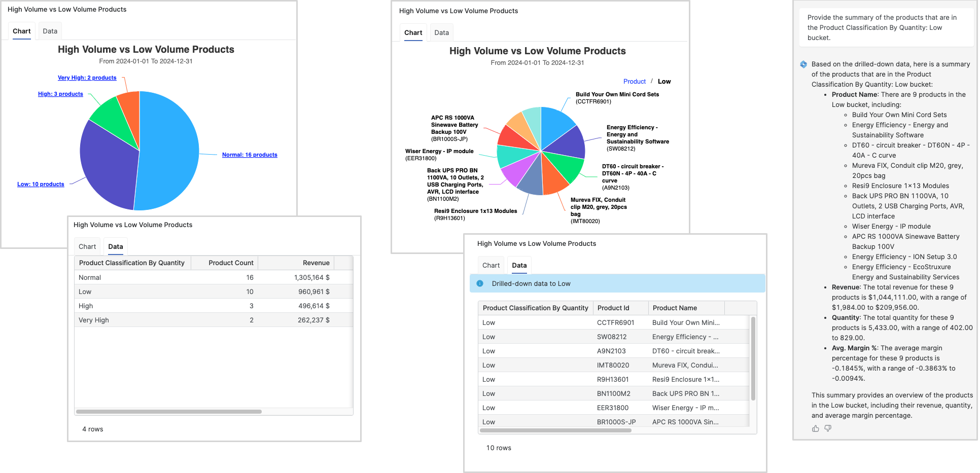Select the SW08212 row in drilled-down table

tap(611, 337)
